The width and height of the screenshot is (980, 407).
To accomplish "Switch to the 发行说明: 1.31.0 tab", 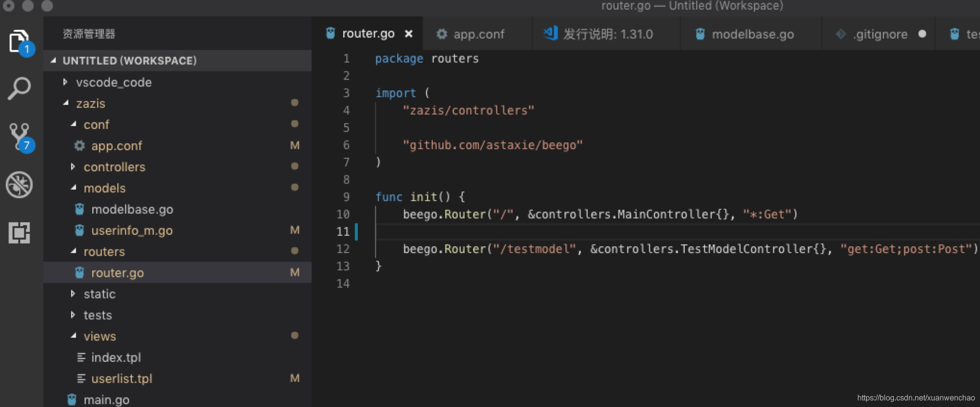I will (606, 34).
